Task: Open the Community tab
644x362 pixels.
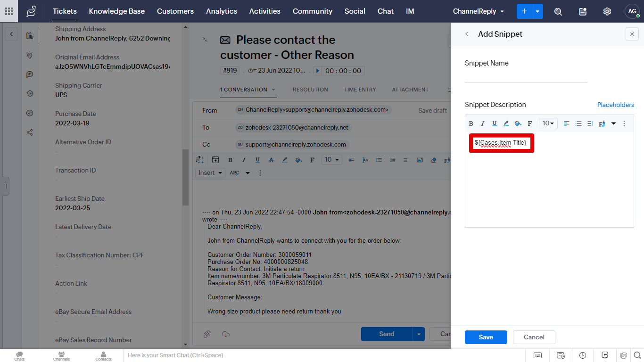Action: pyautogui.click(x=313, y=11)
